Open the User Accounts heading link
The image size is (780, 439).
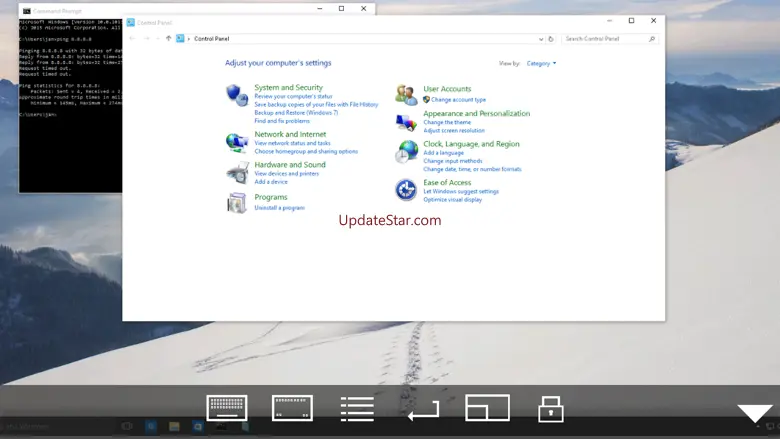[x=447, y=89]
